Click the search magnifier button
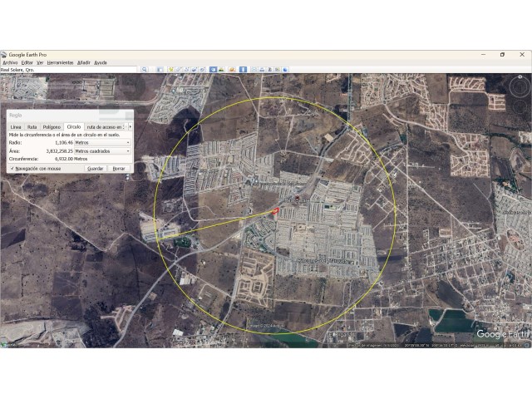 pyautogui.click(x=144, y=70)
